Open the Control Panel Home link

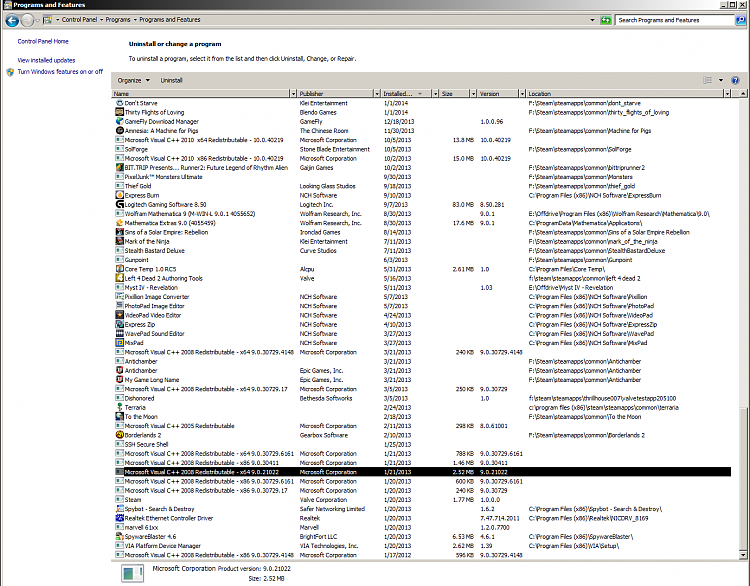click(x=43, y=42)
